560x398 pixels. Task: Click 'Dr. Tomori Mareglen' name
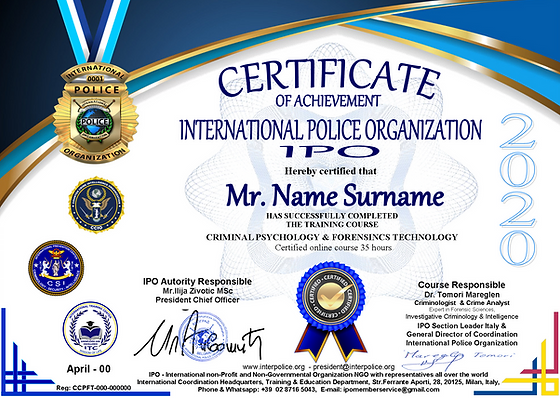462,295
